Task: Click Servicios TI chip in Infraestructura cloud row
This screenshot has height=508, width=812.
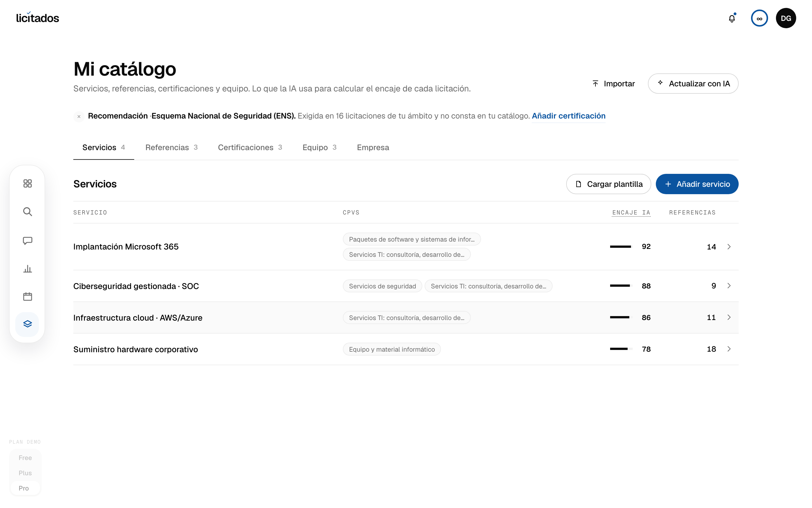Action: 407,318
